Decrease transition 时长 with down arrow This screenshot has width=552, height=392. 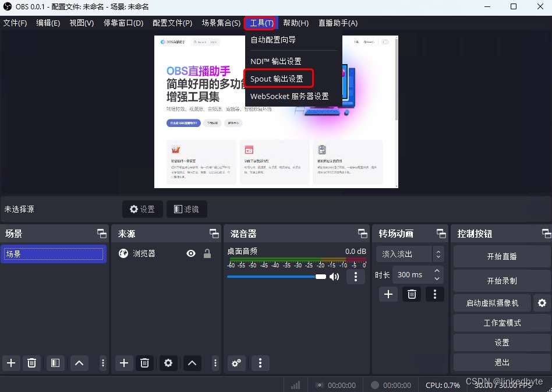(x=437, y=279)
